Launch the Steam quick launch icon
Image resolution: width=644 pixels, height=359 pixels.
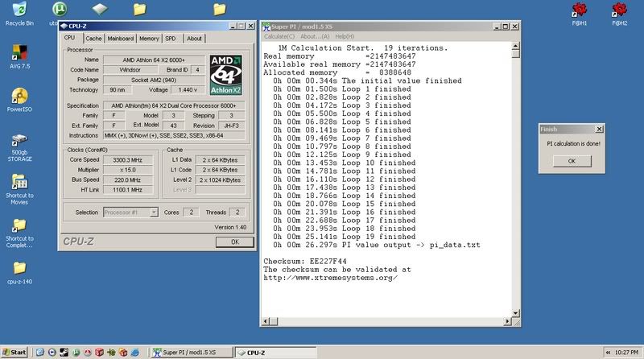point(64,352)
